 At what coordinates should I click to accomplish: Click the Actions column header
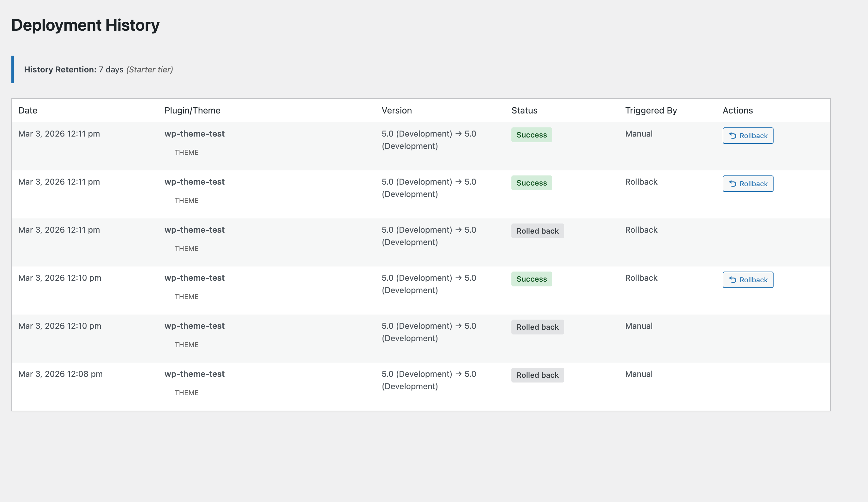[x=738, y=110]
